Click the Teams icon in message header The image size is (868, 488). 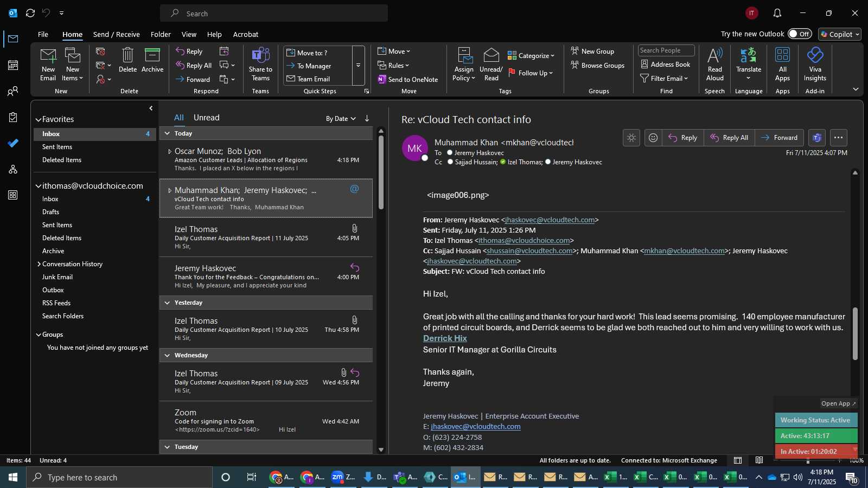pyautogui.click(x=817, y=138)
